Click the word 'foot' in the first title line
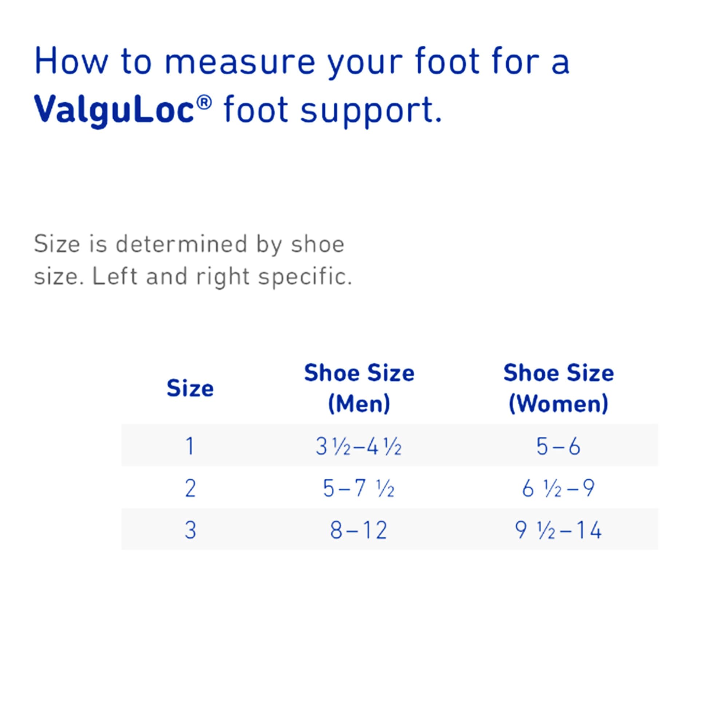This screenshot has height=728, width=728. click(x=447, y=62)
